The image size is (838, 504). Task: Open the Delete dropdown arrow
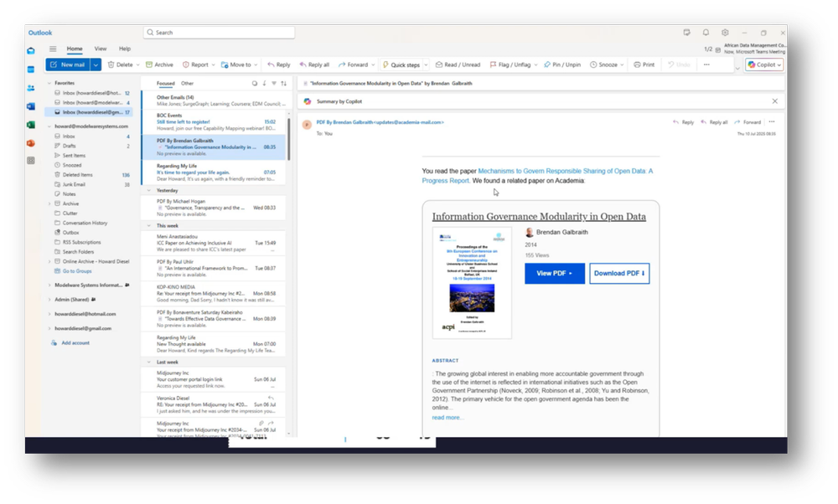[138, 65]
